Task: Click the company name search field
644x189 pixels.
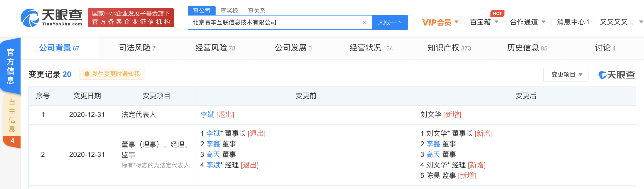Action: (x=275, y=22)
